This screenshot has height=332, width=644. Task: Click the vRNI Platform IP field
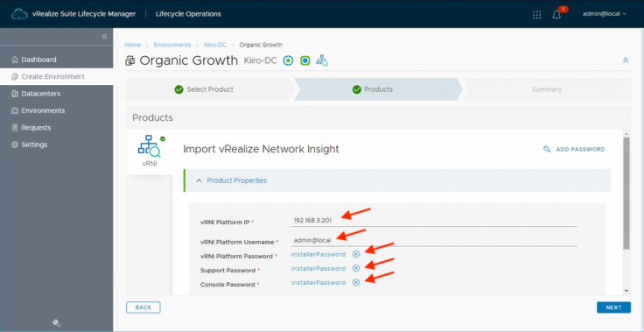pos(434,220)
